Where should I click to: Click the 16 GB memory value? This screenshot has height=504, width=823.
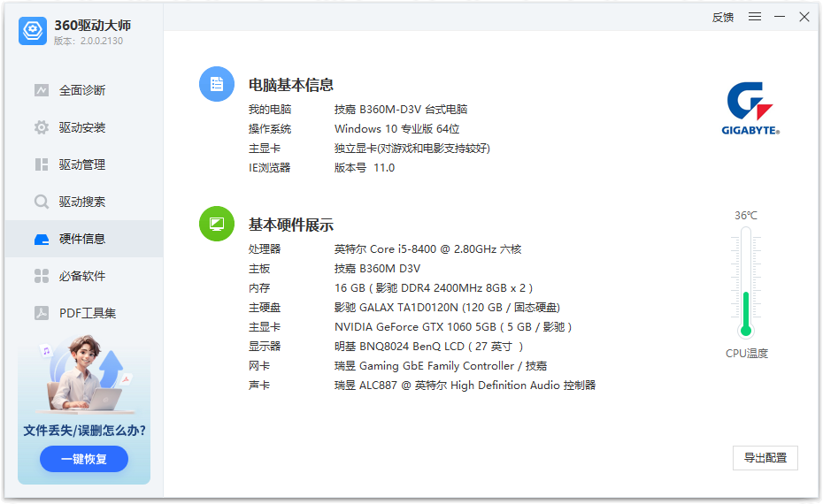(x=434, y=288)
